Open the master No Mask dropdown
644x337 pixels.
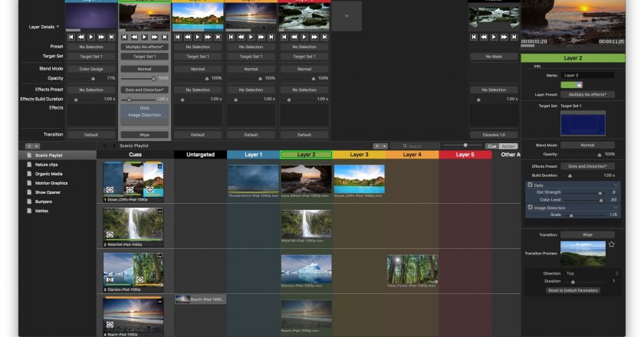pyautogui.click(x=494, y=57)
